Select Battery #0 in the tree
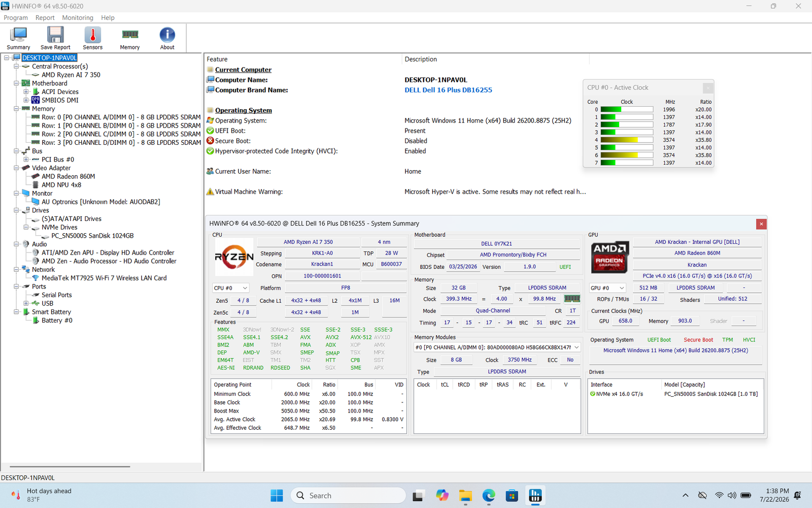 point(57,321)
